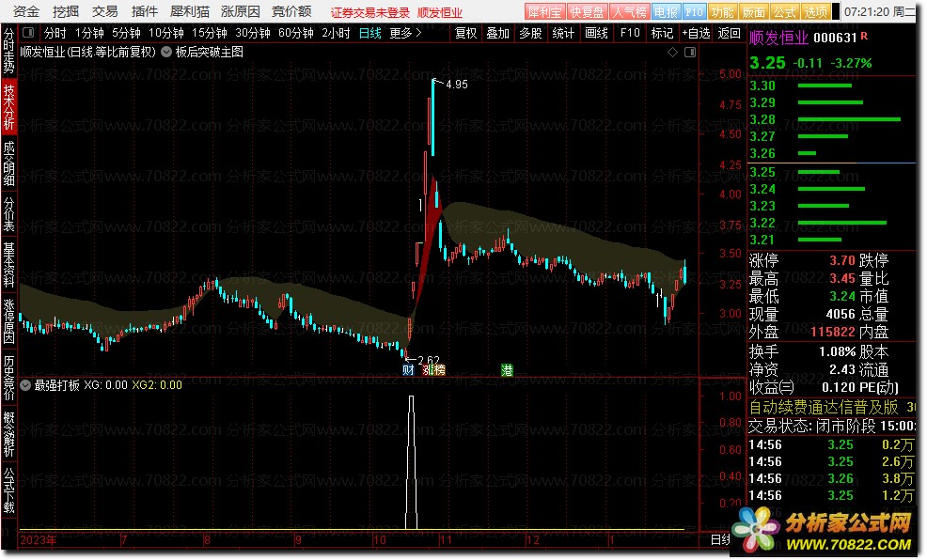Image resolution: width=927 pixels, height=560 pixels.
Task: Open the 最强打板 indicator dropdown arrow
Action: click(25, 385)
